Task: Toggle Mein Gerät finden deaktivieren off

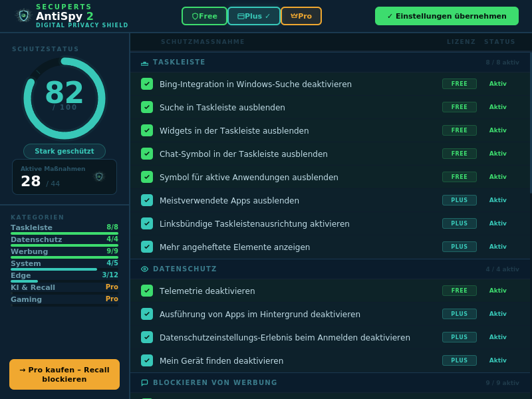Action: pos(147,360)
